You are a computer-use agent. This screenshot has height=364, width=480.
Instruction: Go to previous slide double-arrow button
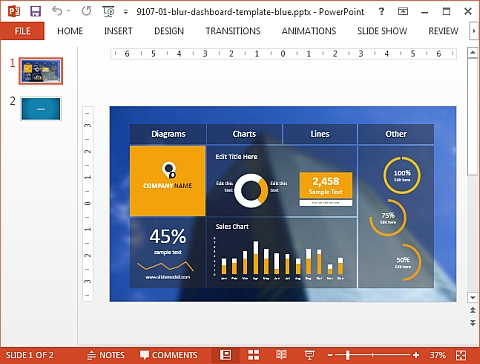pyautogui.click(x=473, y=310)
